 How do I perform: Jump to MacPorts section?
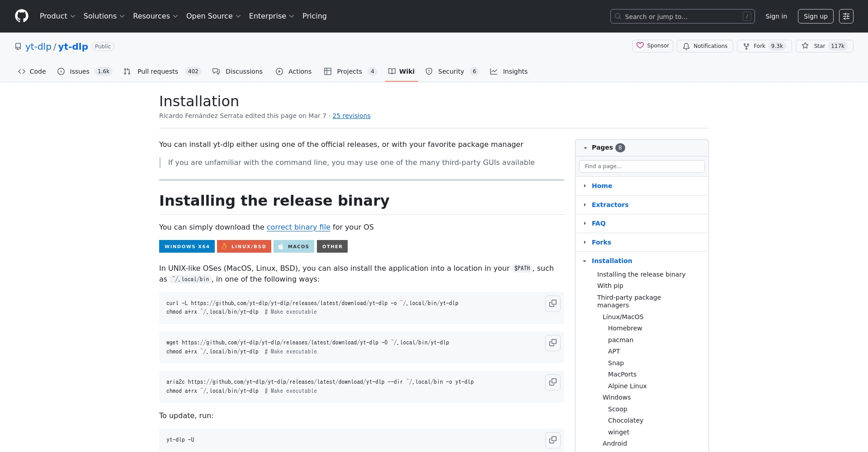click(622, 374)
